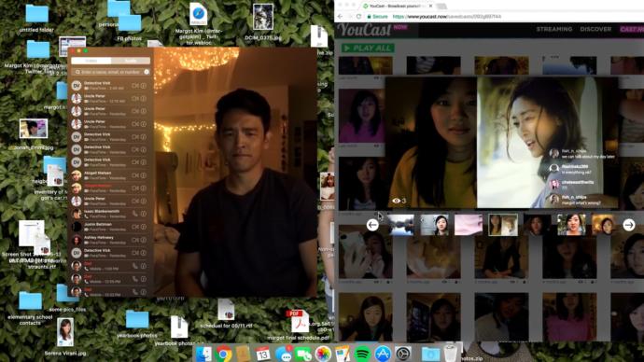Screen dimensions: 644x362
Task: Open Google Chrome from the dock
Action: point(224,354)
